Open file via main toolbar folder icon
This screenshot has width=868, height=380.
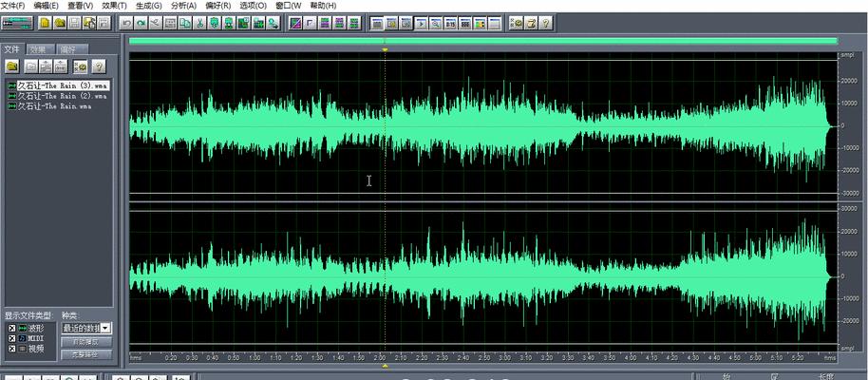60,23
